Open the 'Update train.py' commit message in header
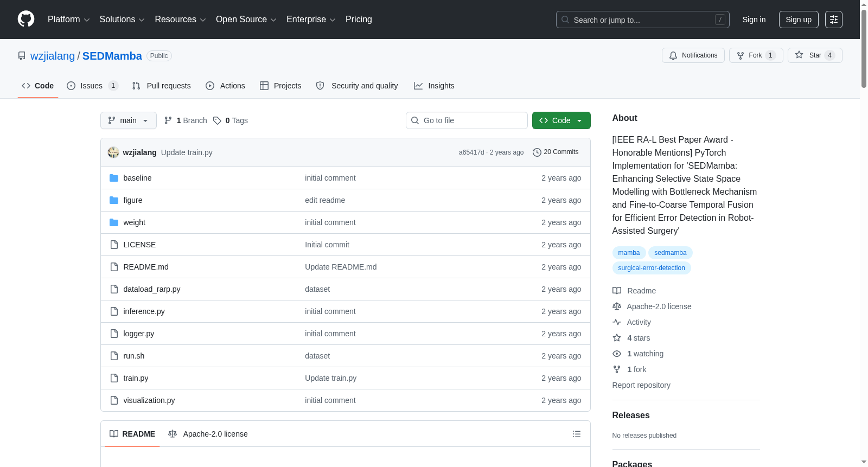This screenshot has width=868, height=467. [187, 152]
